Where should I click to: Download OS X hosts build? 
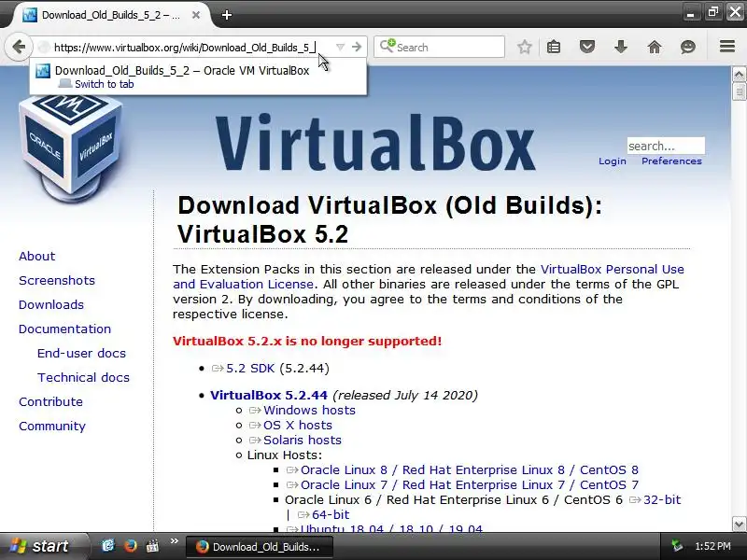coord(297,426)
